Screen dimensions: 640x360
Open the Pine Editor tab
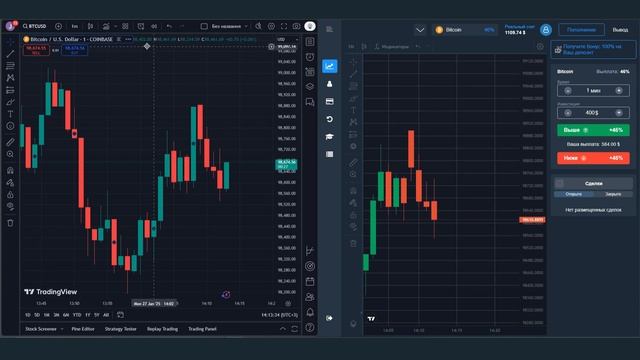tap(83, 329)
